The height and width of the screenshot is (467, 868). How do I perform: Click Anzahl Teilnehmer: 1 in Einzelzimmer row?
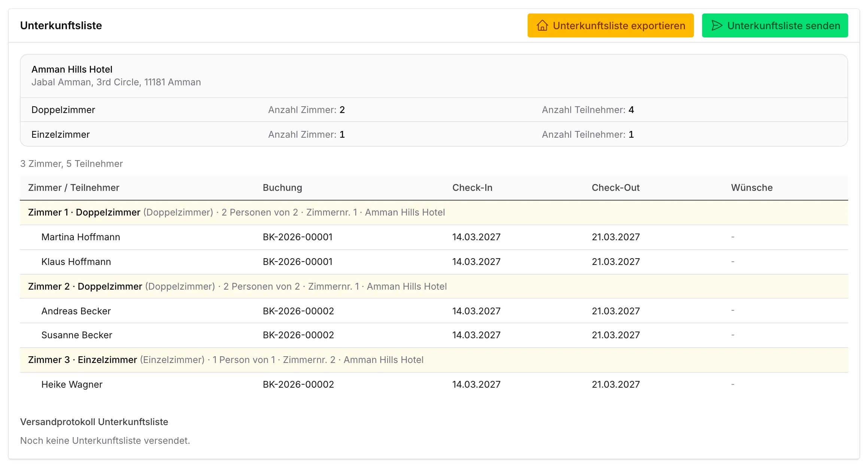[588, 134]
